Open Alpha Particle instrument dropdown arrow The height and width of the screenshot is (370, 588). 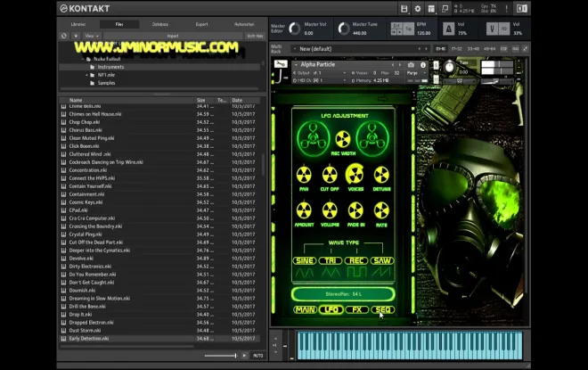[x=296, y=65]
